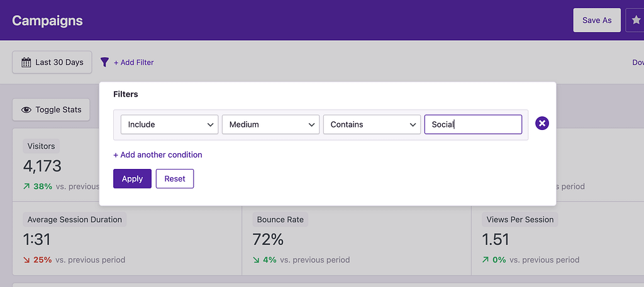Toggle Stats visibility button

52,109
